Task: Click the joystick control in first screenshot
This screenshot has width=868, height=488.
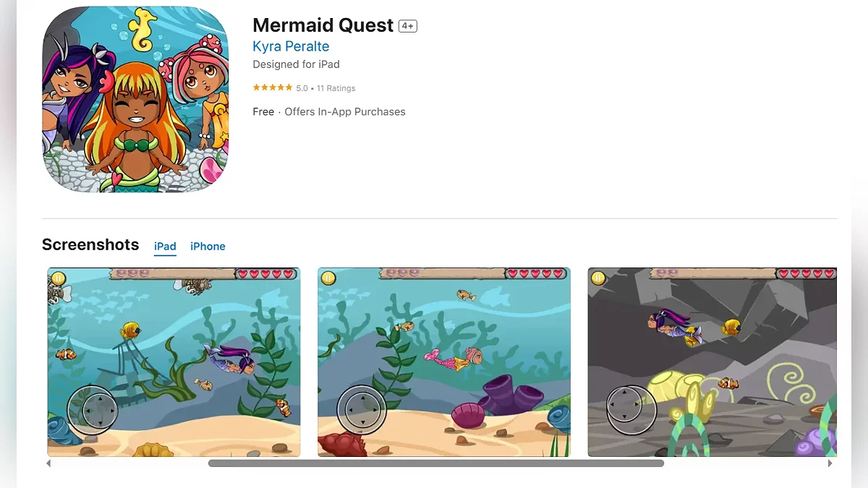Action: click(x=92, y=410)
